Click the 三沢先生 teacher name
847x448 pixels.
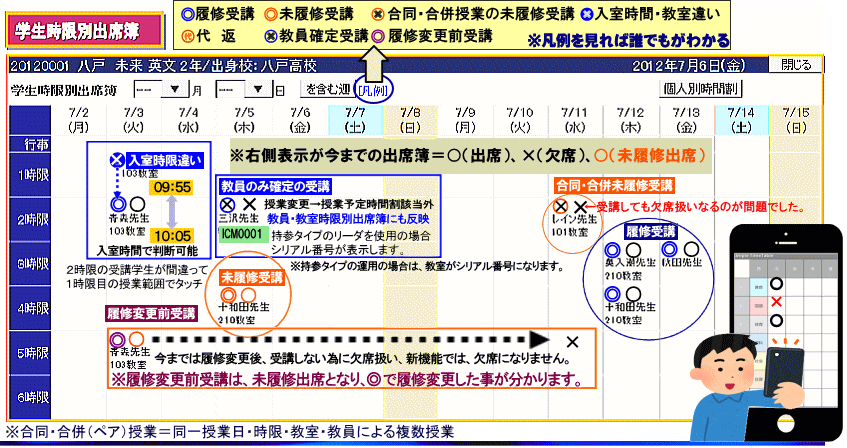point(238,218)
